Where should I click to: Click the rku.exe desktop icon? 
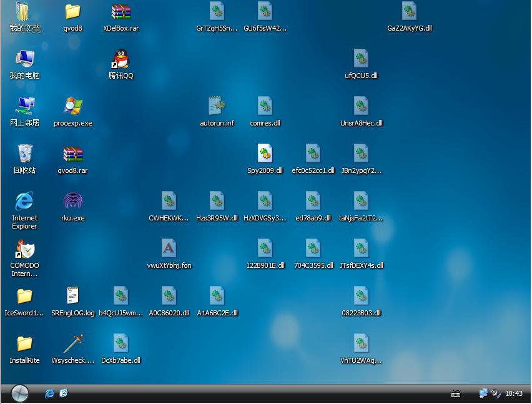pyautogui.click(x=73, y=202)
